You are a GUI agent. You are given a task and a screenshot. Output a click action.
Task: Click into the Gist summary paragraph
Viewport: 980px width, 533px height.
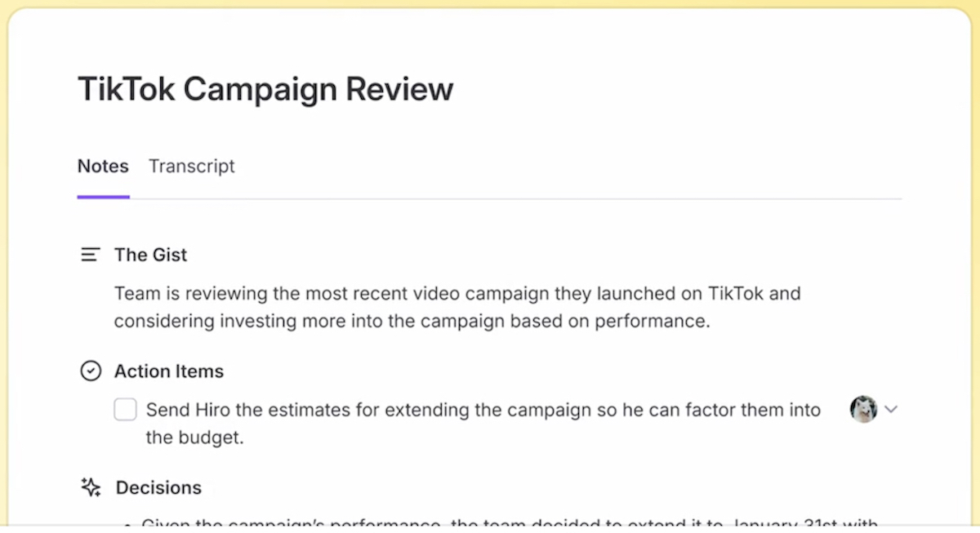tap(457, 307)
